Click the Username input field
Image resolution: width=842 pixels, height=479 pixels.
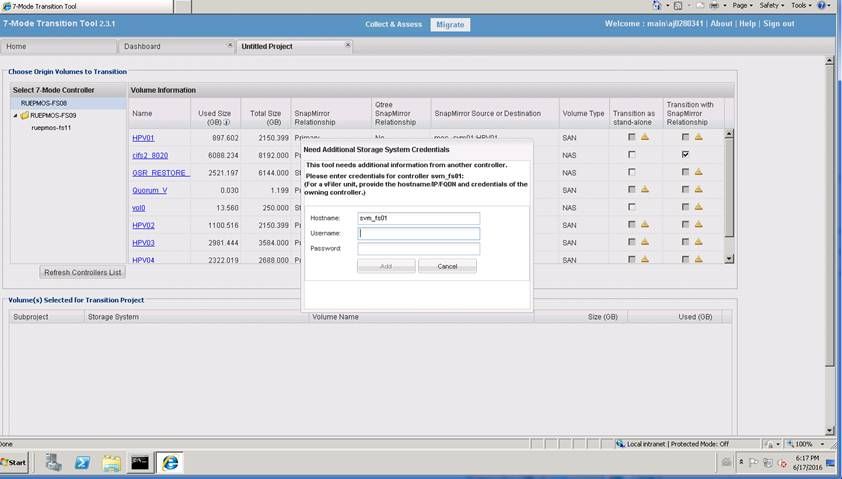(419, 234)
